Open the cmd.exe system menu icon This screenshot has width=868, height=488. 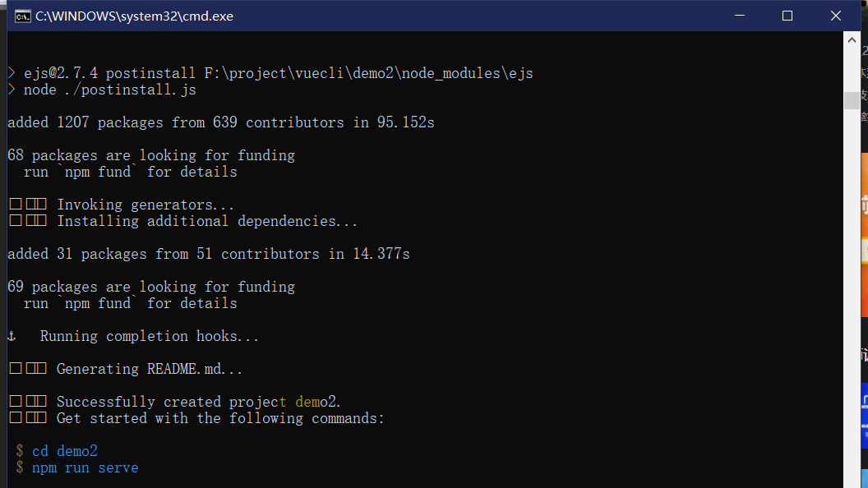pyautogui.click(x=23, y=16)
